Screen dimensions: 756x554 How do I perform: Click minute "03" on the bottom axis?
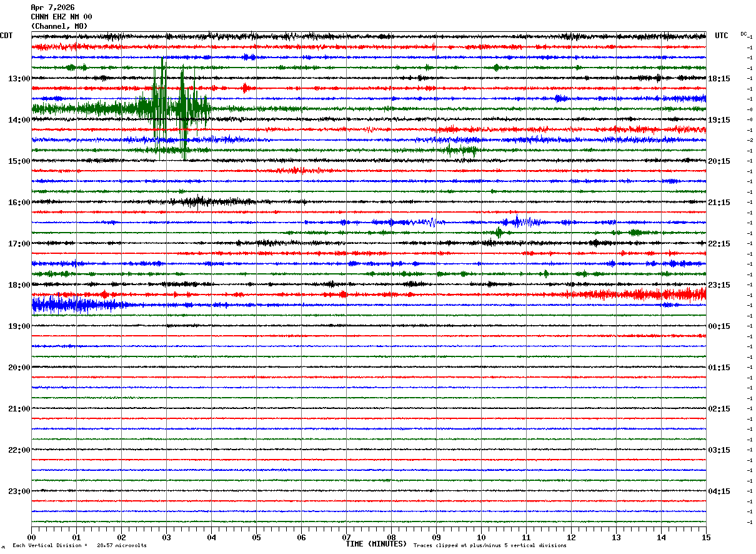[x=166, y=537]
